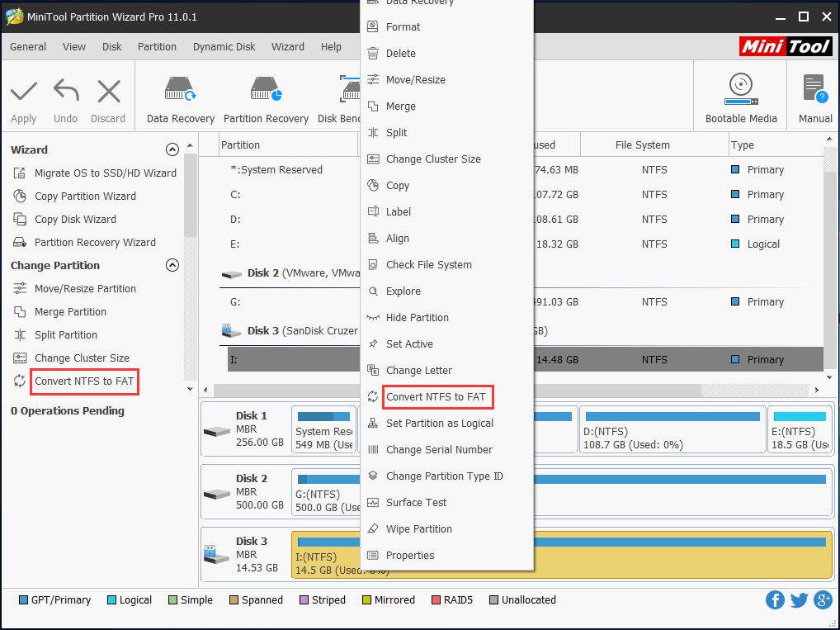The height and width of the screenshot is (630, 840).
Task: Select Disk 1 drive icon in disk map
Action: [217, 430]
